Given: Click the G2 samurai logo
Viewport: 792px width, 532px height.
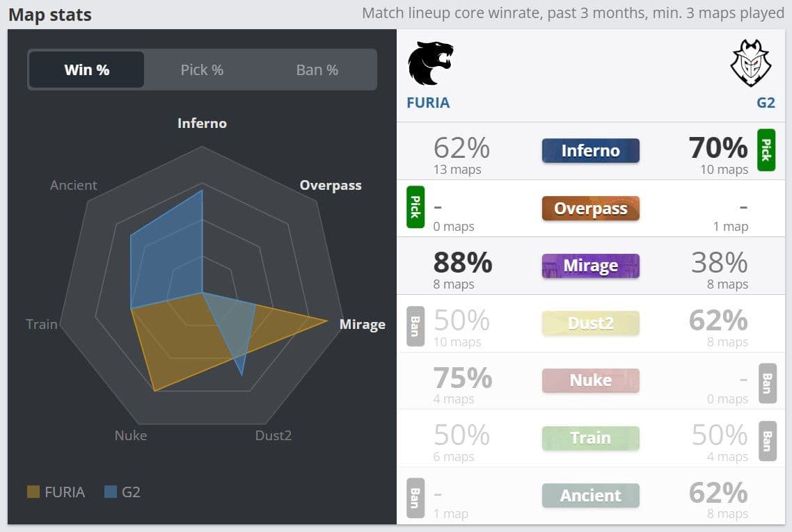Looking at the screenshot, I should tap(750, 63).
